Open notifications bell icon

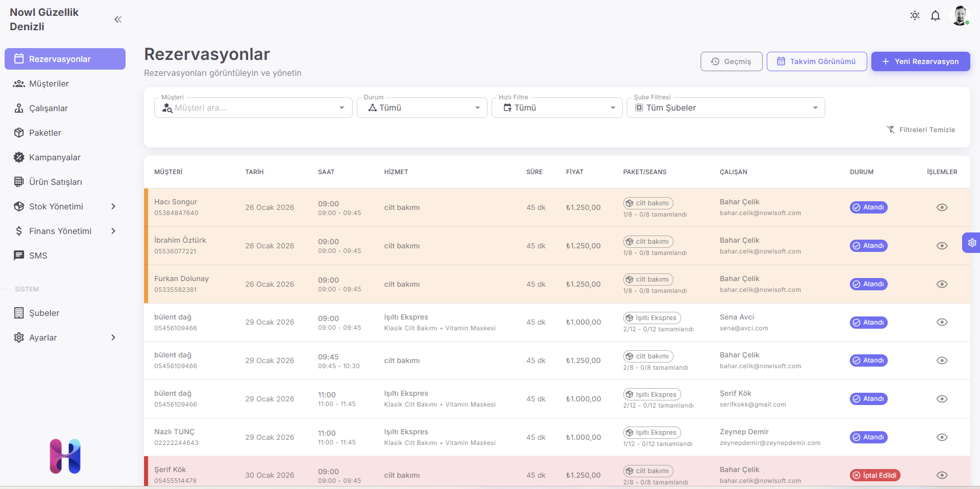tap(935, 16)
